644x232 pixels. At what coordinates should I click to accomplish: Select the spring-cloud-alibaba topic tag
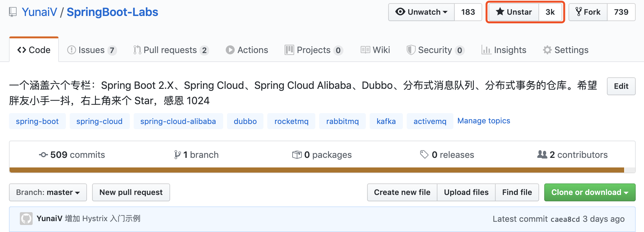(178, 121)
